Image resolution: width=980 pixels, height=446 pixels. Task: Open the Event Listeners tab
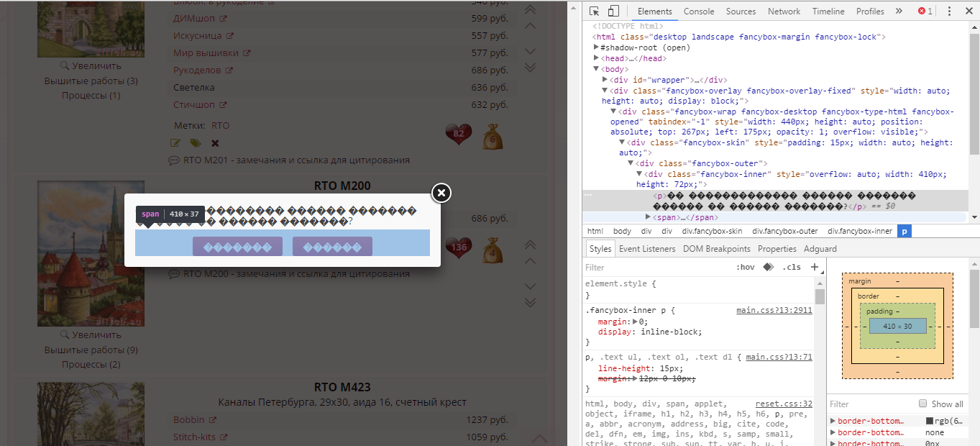(x=647, y=248)
